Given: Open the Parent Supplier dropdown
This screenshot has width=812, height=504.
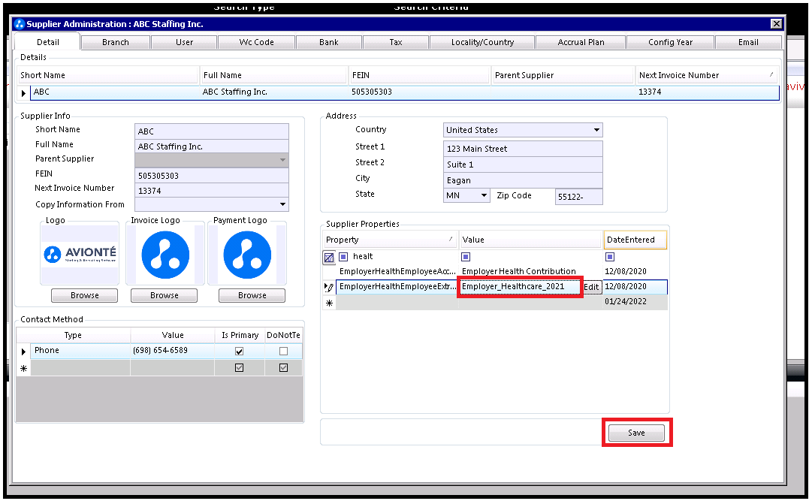Looking at the screenshot, I should click(282, 160).
